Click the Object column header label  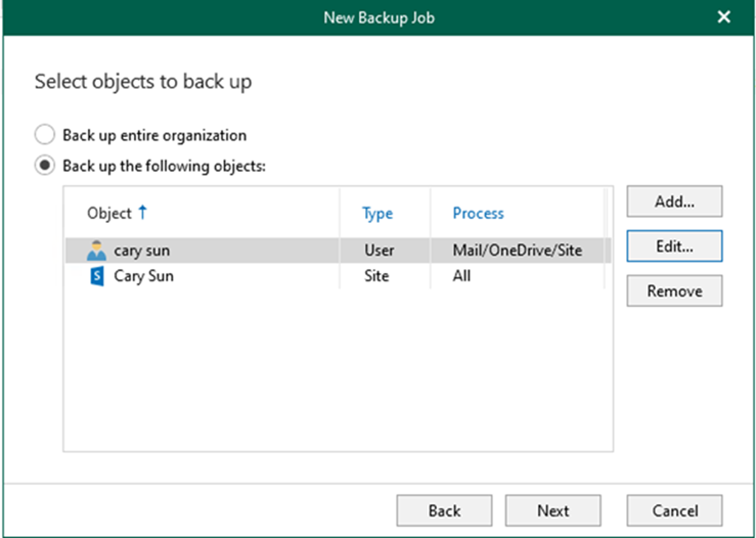tap(109, 214)
